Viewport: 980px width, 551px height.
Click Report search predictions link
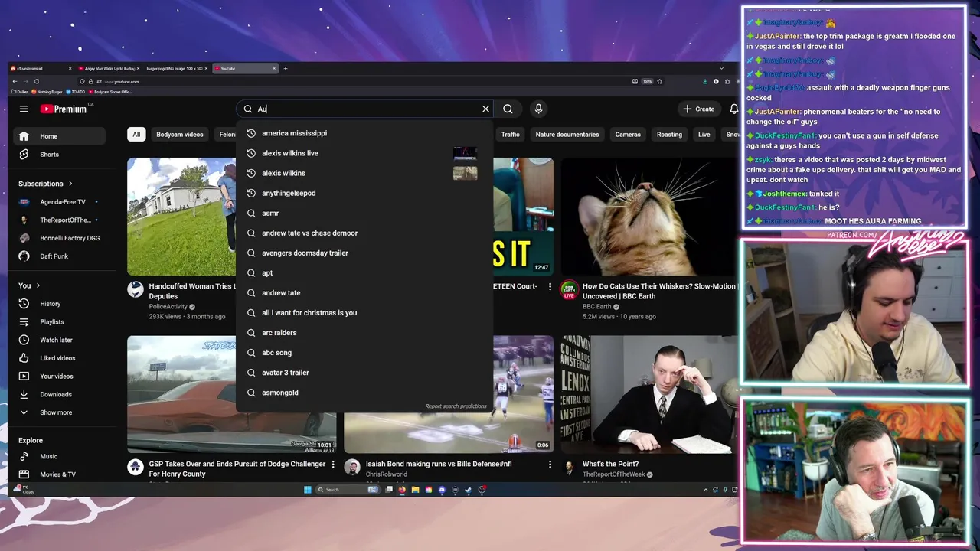(456, 406)
